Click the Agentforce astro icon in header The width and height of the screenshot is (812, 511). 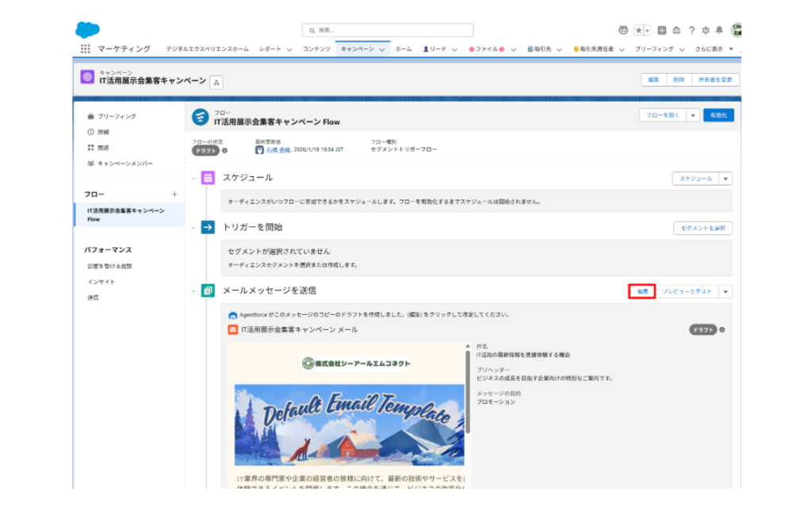pyautogui.click(x=623, y=30)
